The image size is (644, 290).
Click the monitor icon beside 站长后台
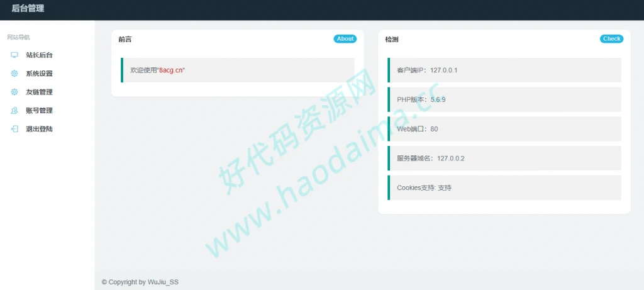[x=14, y=55]
